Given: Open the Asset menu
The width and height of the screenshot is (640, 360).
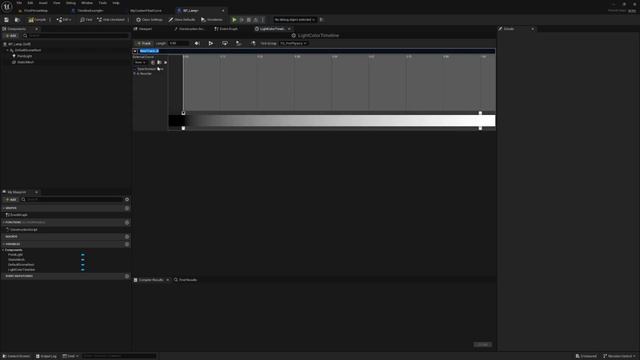Looking at the screenshot, I should (x=43, y=3).
